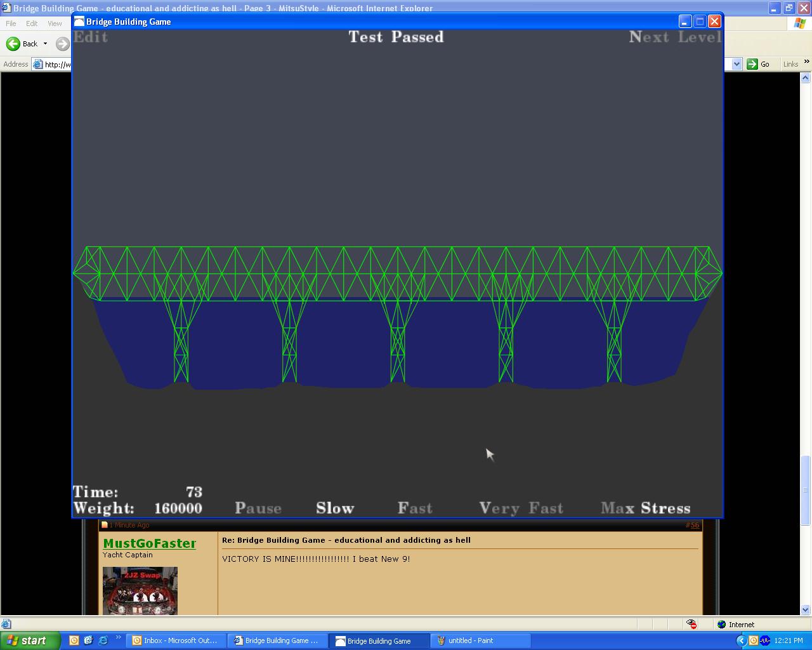The image size is (812, 650).
Task: Open MustGoFaster's profile link
Action: [149, 543]
